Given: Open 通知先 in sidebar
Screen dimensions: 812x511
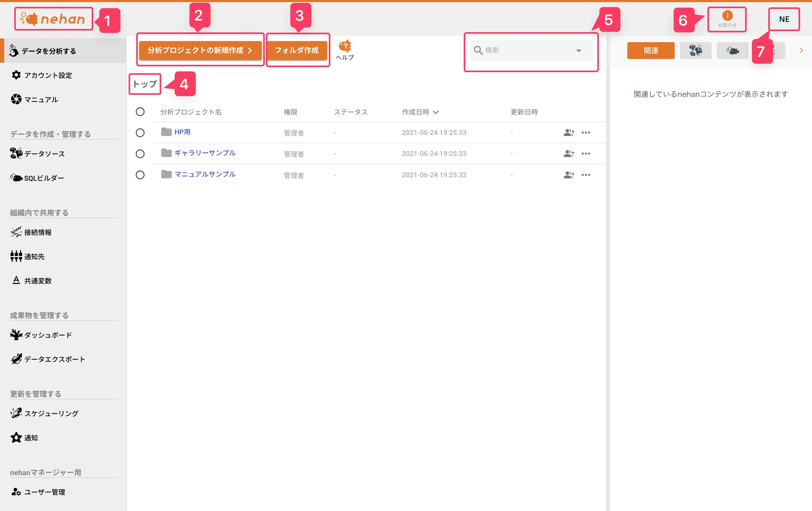Looking at the screenshot, I should point(63,256).
